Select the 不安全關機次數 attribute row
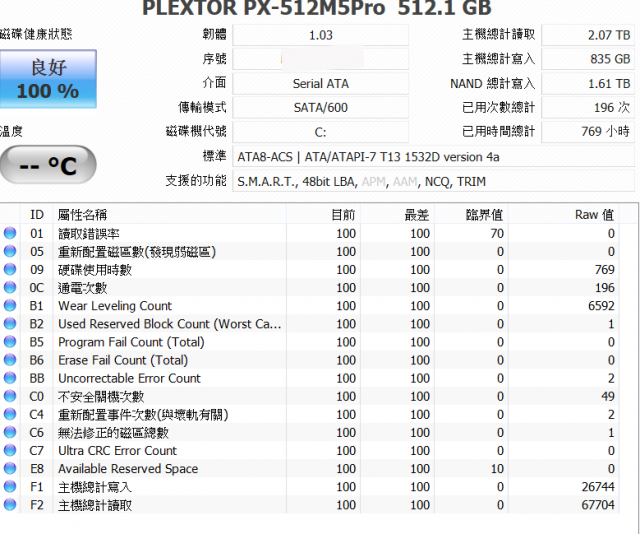Screen dimensions: 640x534 coord(309,396)
